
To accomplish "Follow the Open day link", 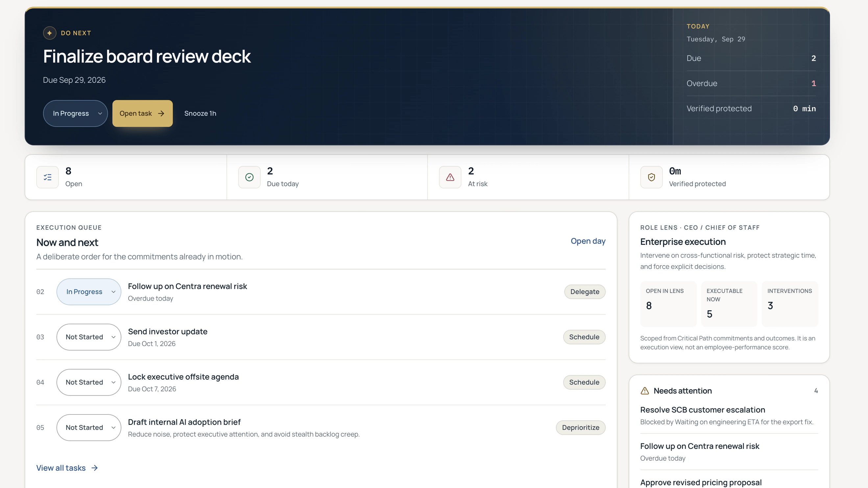I will [588, 241].
